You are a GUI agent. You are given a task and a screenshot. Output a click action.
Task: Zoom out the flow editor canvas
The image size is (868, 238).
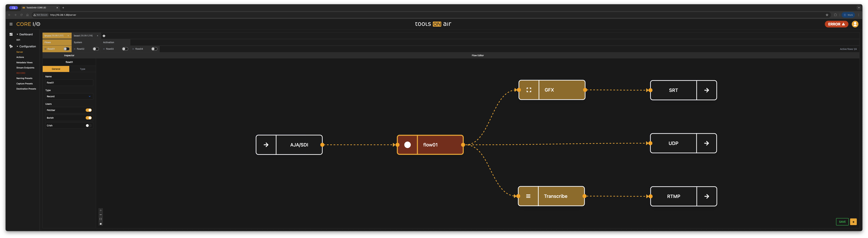[x=100, y=215]
